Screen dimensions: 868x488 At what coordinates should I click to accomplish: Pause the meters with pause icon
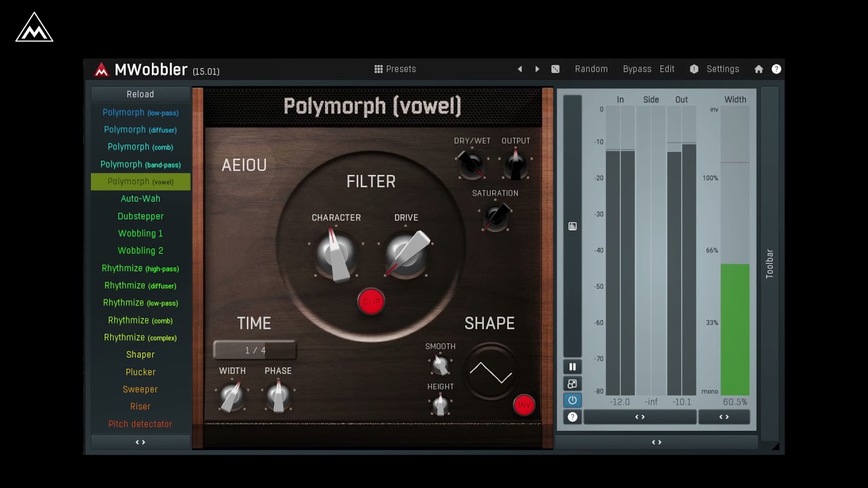click(572, 367)
